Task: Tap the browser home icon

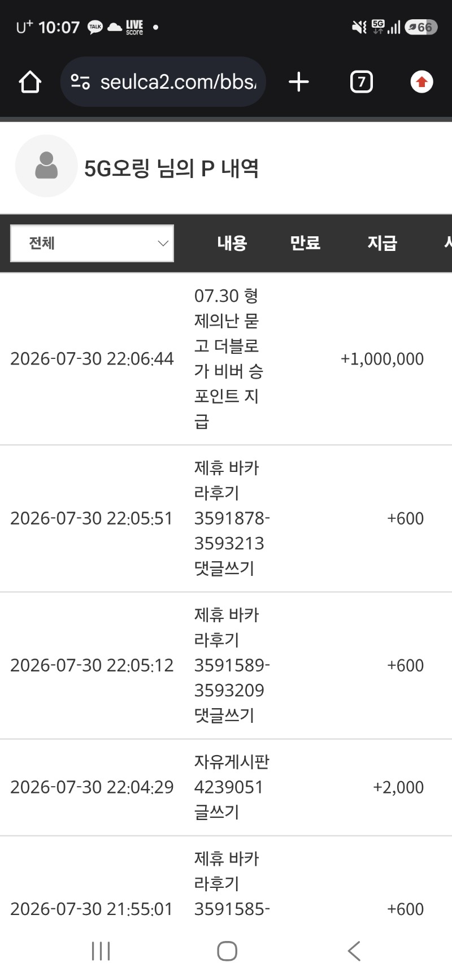Action: 30,82
